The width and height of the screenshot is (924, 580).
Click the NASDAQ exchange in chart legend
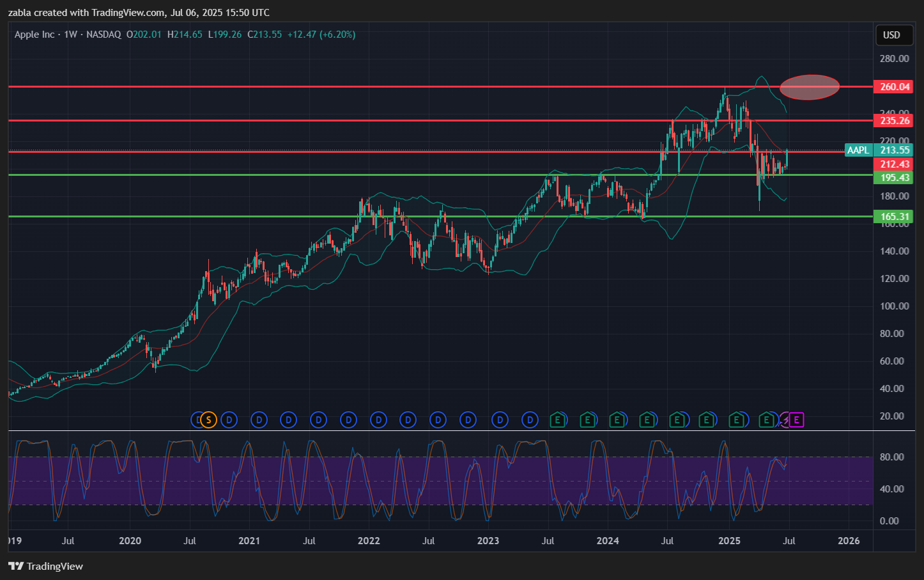pyautogui.click(x=104, y=35)
